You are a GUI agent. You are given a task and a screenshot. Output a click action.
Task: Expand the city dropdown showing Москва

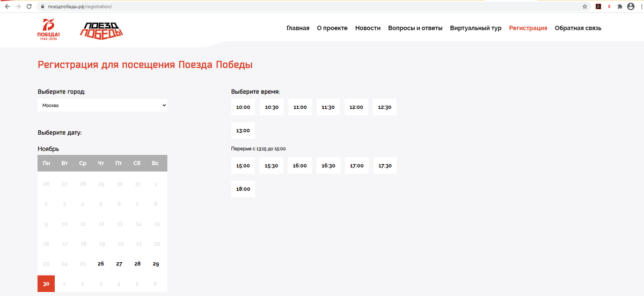(x=103, y=105)
